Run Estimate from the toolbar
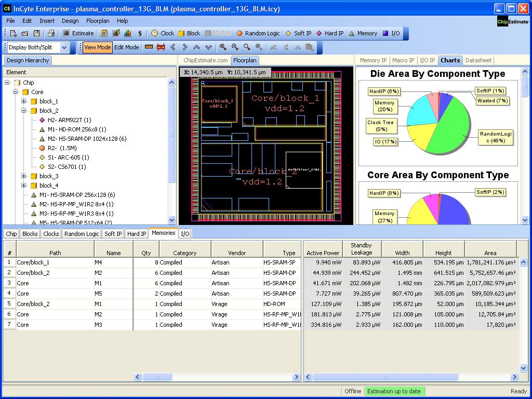The width and height of the screenshot is (532, 399). coord(78,33)
